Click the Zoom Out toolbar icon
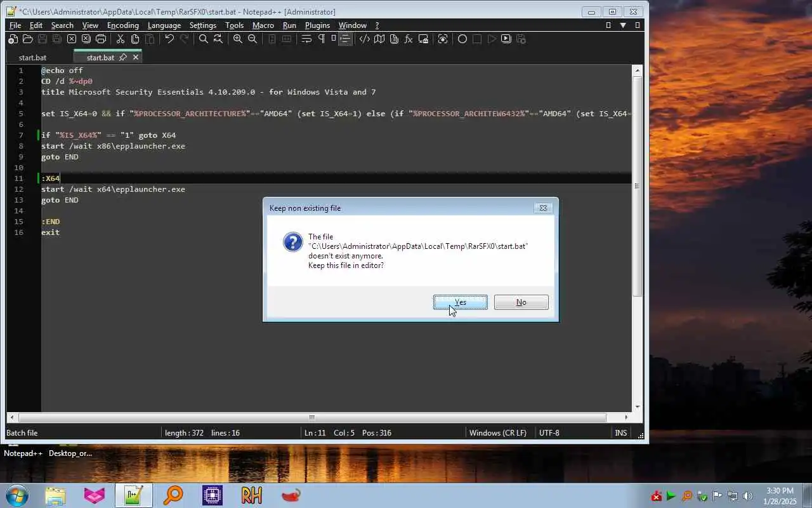The width and height of the screenshot is (812, 508). 252,39
